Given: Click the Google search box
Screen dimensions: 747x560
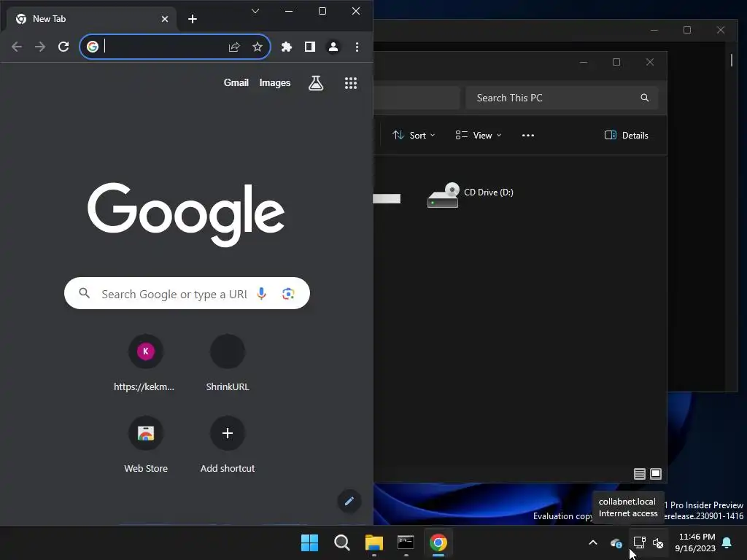Looking at the screenshot, I should [x=187, y=293].
